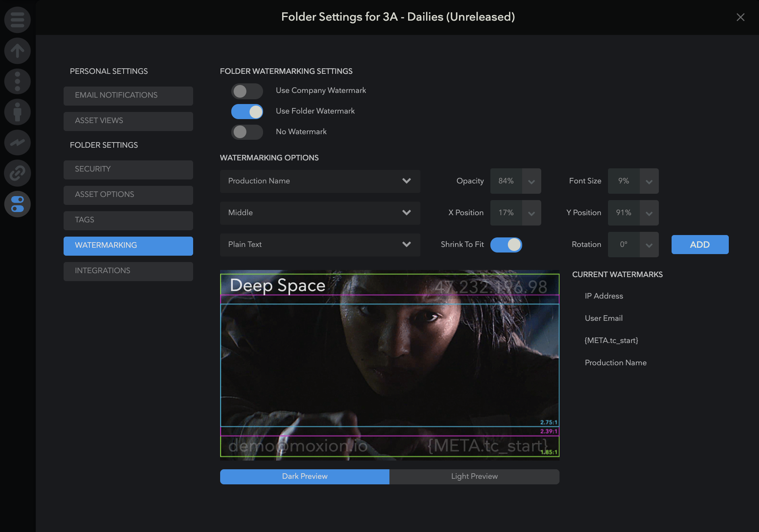Click the X Position 17% value field
The image size is (759, 532).
506,213
